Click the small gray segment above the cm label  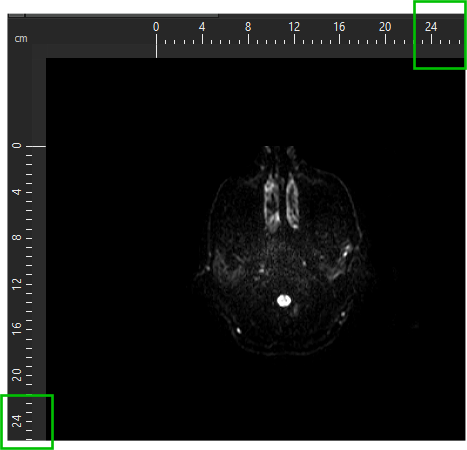click(16, 15)
